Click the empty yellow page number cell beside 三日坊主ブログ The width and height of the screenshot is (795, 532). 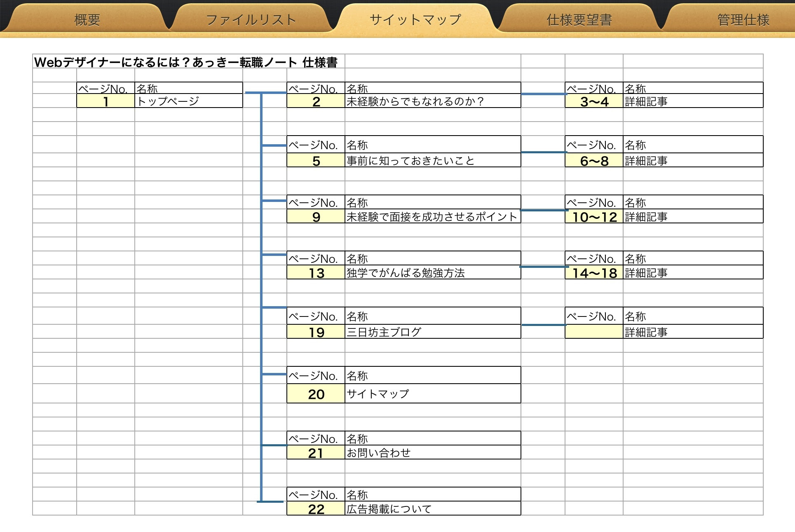(594, 332)
